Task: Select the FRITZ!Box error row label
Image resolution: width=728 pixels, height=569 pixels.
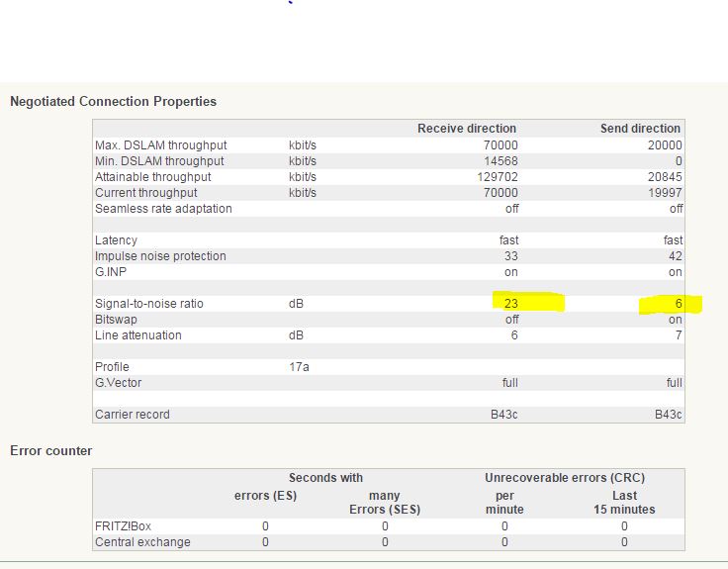Action: [123, 526]
